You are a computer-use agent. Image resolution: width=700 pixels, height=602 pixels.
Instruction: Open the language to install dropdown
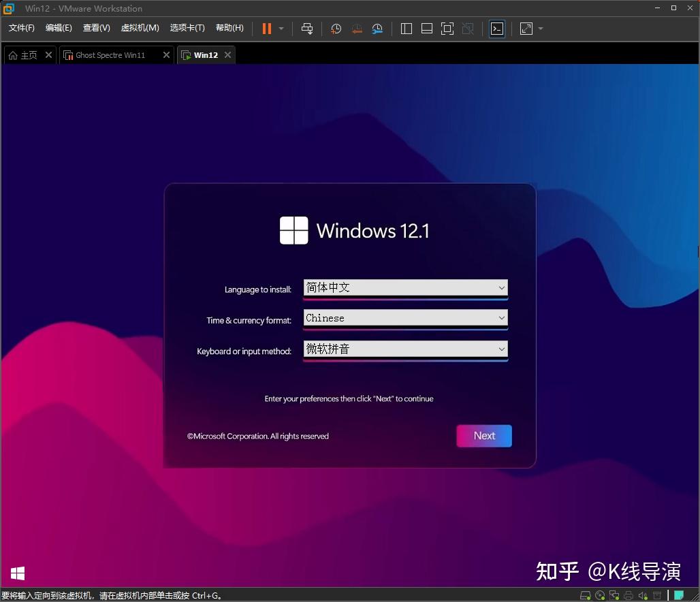(x=502, y=288)
